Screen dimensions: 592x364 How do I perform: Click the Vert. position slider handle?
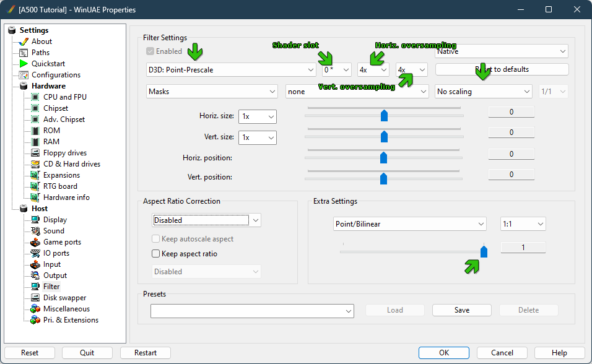pos(383,178)
